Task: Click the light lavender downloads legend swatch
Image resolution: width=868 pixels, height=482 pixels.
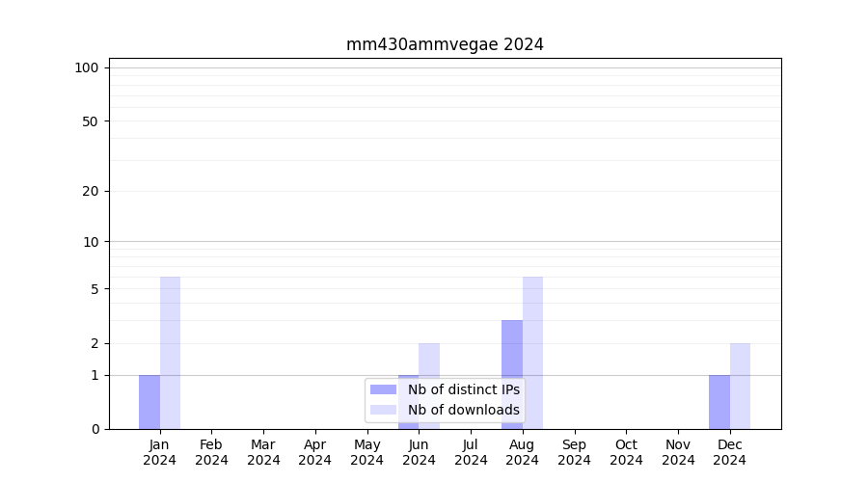Action: click(383, 410)
